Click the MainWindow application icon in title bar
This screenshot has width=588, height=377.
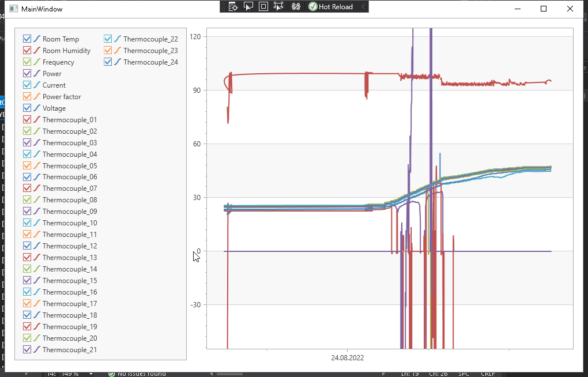13,9
